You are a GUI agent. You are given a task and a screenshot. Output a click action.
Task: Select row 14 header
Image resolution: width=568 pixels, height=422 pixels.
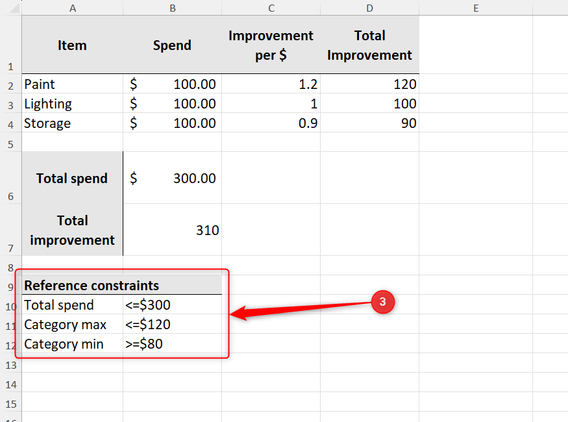coord(11,383)
